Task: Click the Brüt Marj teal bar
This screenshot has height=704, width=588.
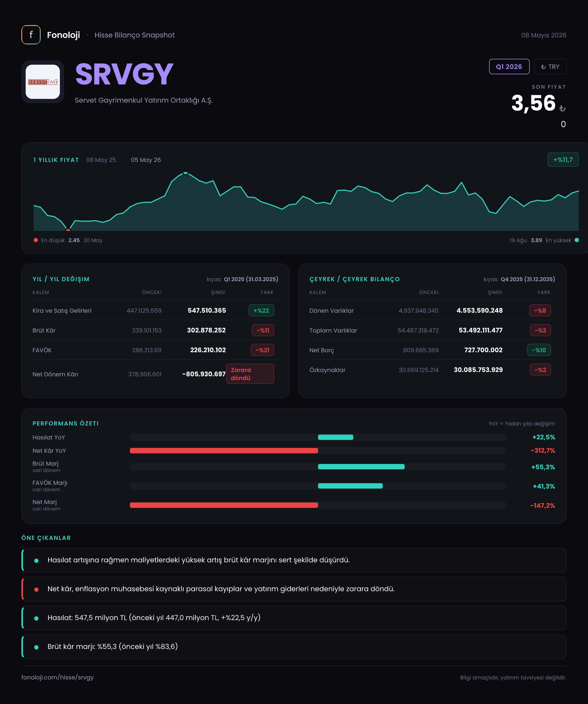Action: point(361,467)
